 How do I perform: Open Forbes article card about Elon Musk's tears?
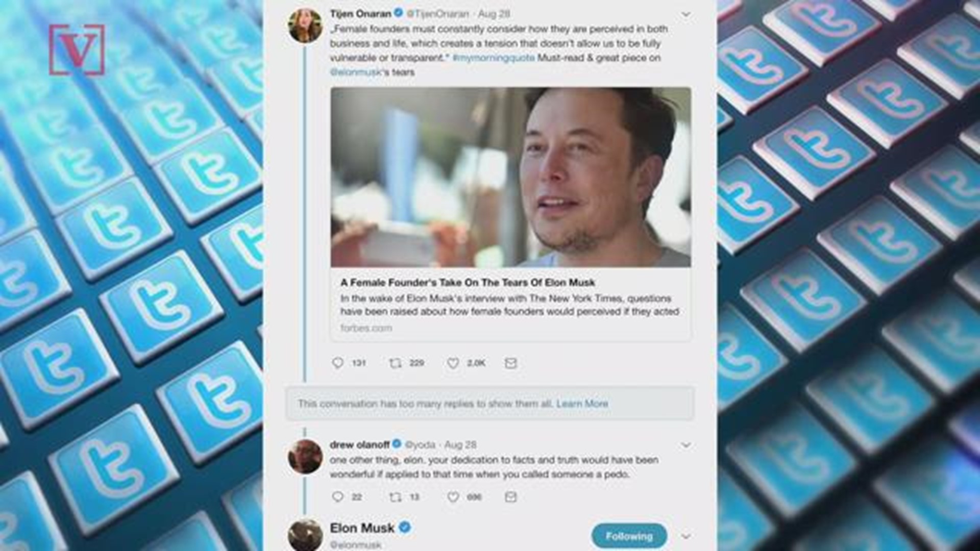(511, 214)
